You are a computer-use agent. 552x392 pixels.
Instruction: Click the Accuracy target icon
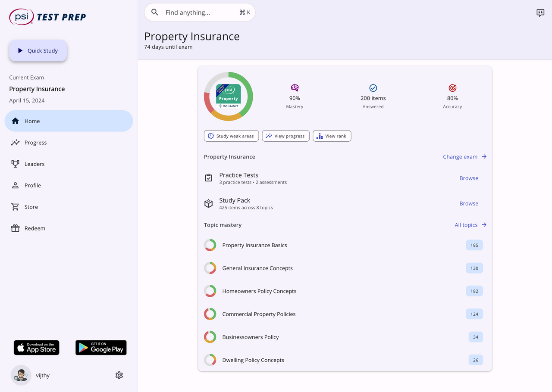point(452,88)
